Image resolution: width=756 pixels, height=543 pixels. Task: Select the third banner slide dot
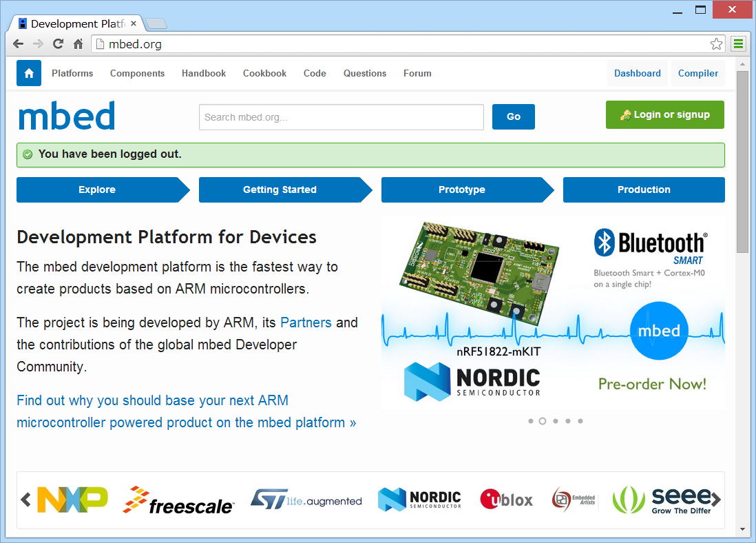(556, 421)
